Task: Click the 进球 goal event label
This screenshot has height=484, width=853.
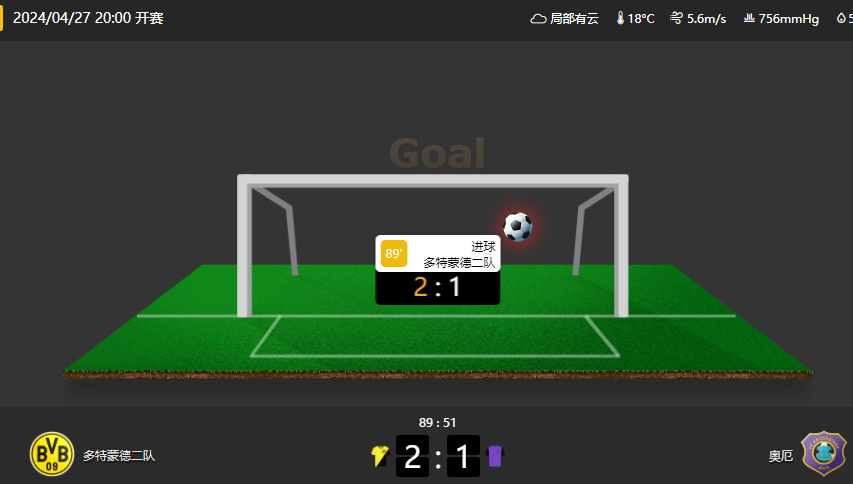Action: click(483, 247)
